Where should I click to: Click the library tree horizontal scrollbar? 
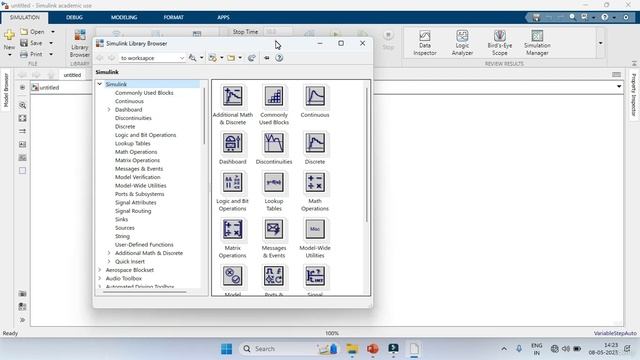(144, 292)
